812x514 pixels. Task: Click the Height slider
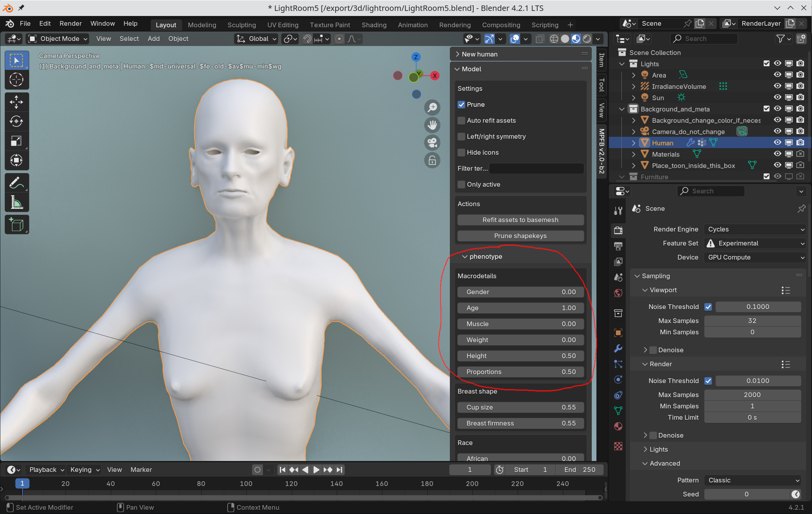pos(520,356)
